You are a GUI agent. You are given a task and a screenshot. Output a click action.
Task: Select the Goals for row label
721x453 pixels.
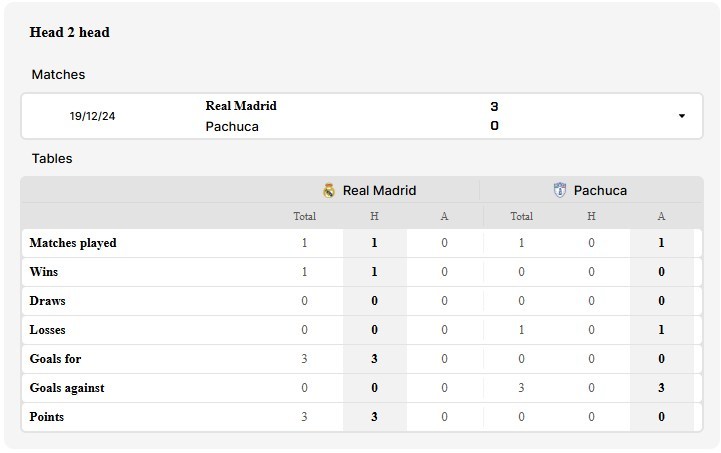(x=55, y=359)
